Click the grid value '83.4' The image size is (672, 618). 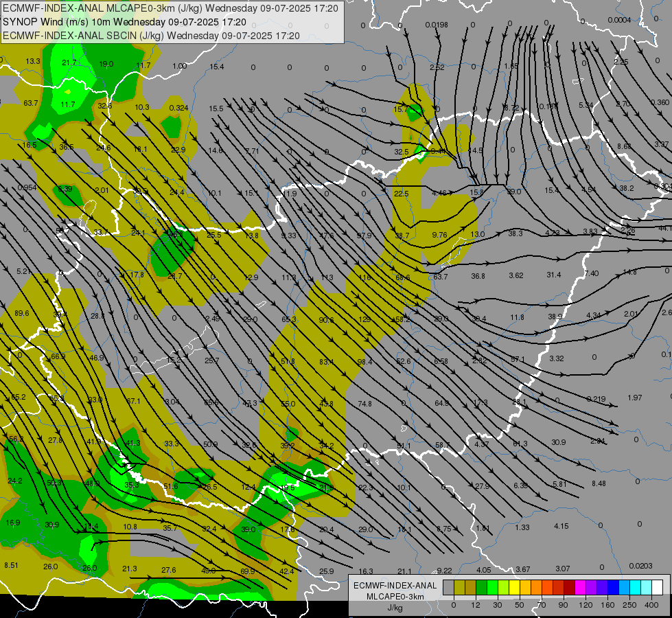(x=326, y=362)
